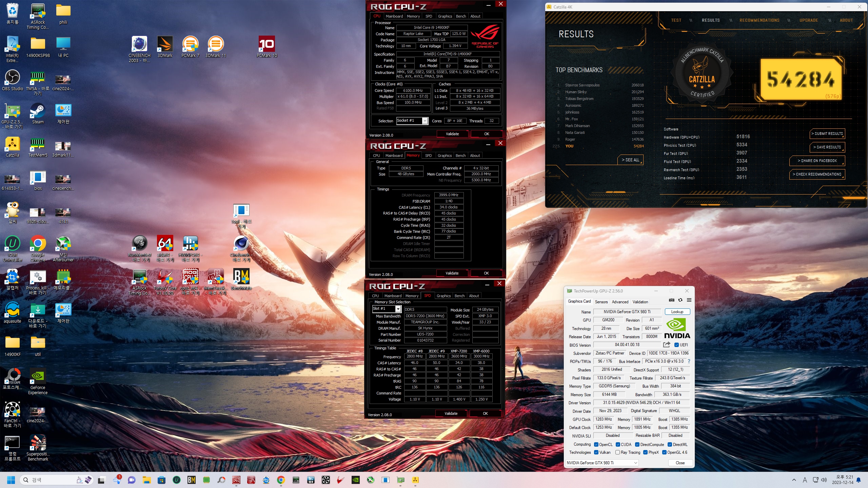Screen dimensions: 868x488
Task: Toggle the OpenGL 4.6 checkbox
Action: click(664, 452)
